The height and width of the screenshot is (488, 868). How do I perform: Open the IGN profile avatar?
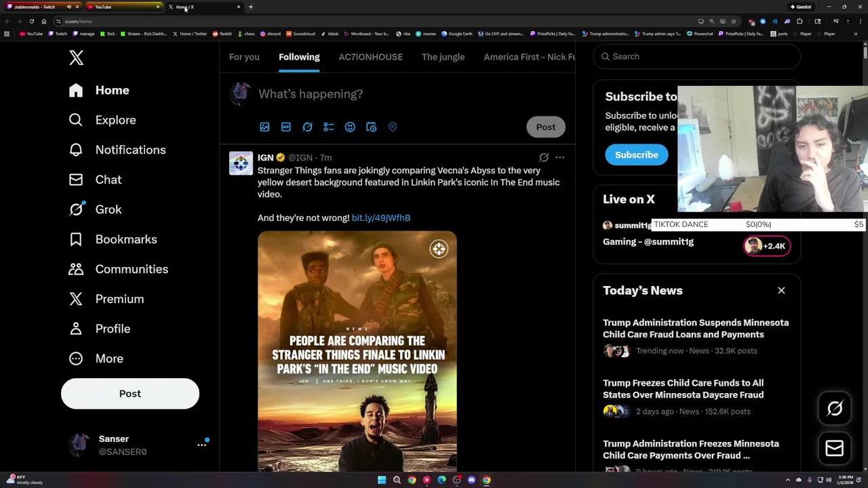[x=241, y=163]
